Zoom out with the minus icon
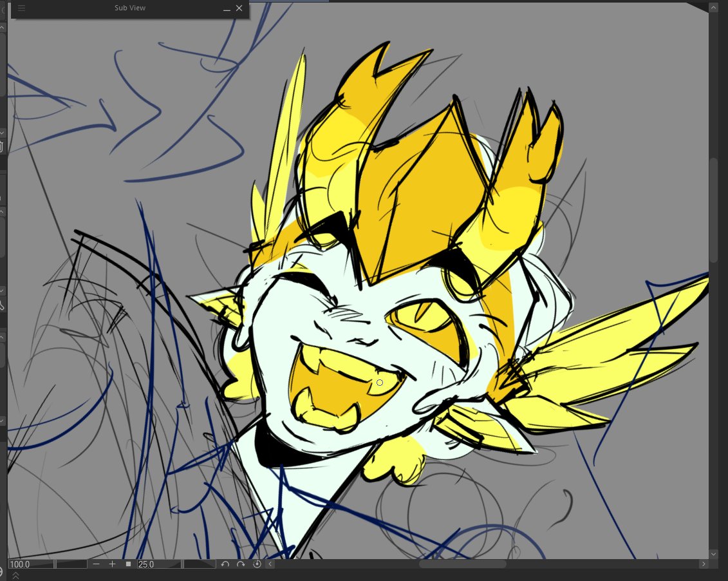 coord(96,564)
